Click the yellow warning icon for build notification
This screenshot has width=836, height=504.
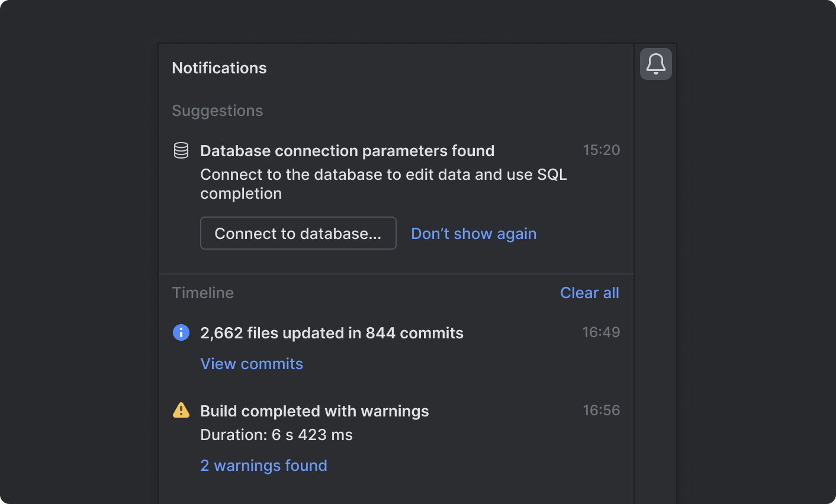181,410
